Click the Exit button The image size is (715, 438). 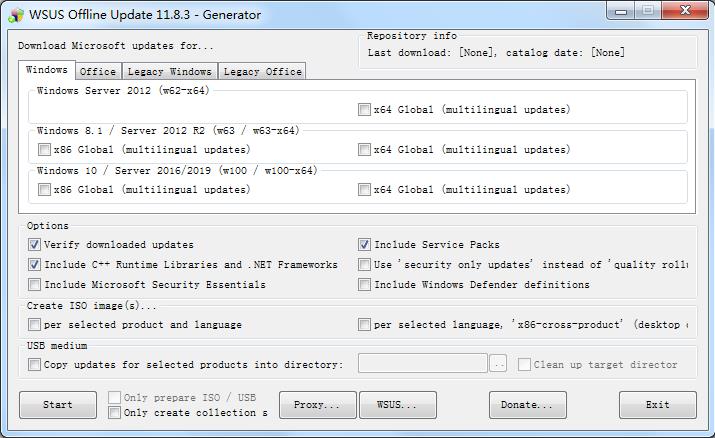[x=658, y=405]
